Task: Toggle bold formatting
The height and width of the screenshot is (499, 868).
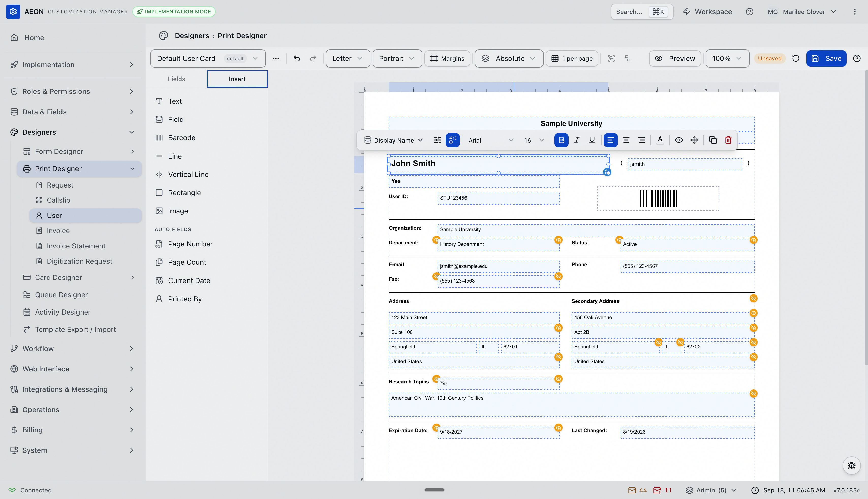Action: (x=561, y=140)
